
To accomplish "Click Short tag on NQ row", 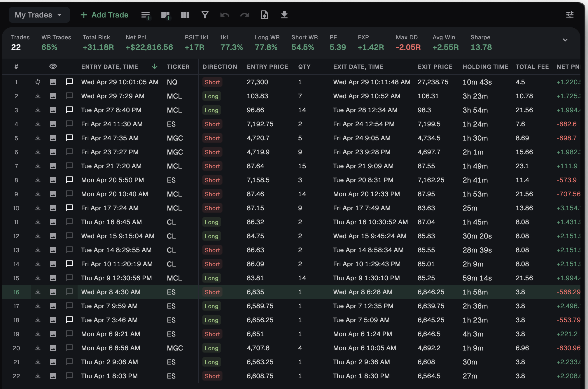I will (x=212, y=82).
